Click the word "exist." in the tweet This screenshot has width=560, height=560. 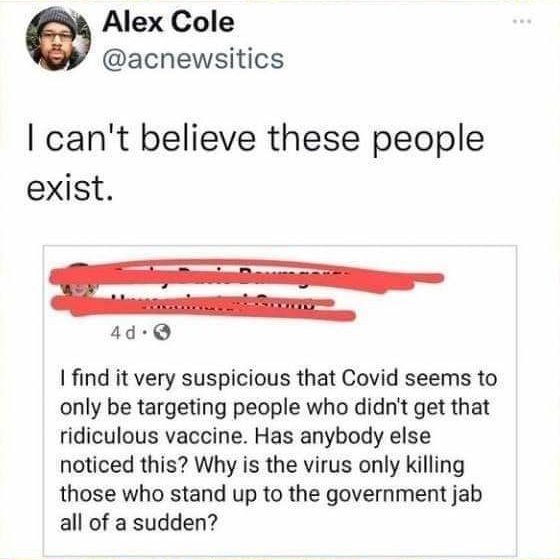coord(70,188)
